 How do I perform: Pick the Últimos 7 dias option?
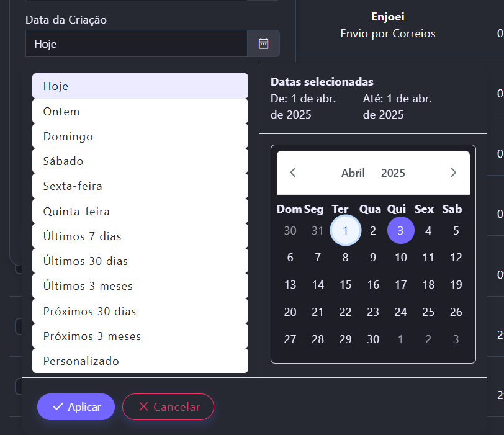tap(140, 236)
